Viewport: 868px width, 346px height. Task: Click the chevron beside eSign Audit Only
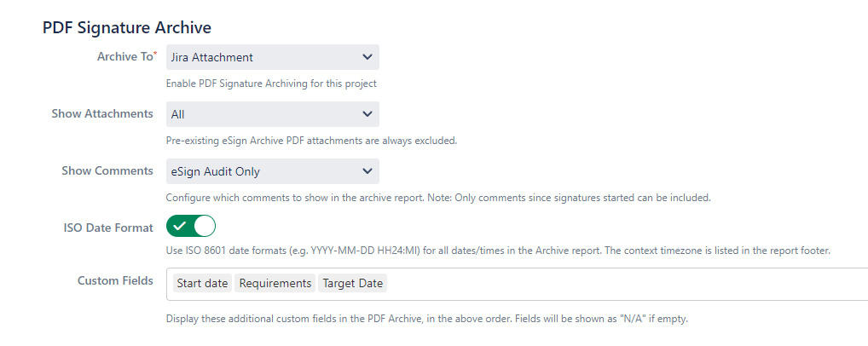coord(367,171)
